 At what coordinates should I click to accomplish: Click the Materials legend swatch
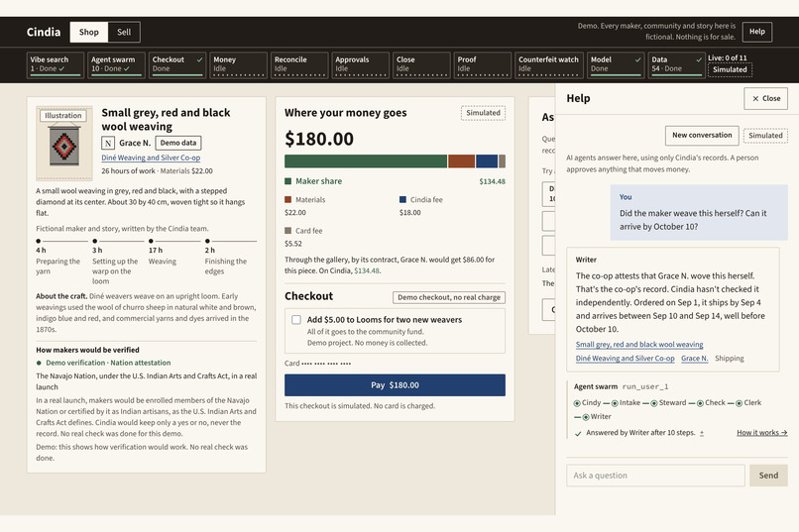pos(287,199)
